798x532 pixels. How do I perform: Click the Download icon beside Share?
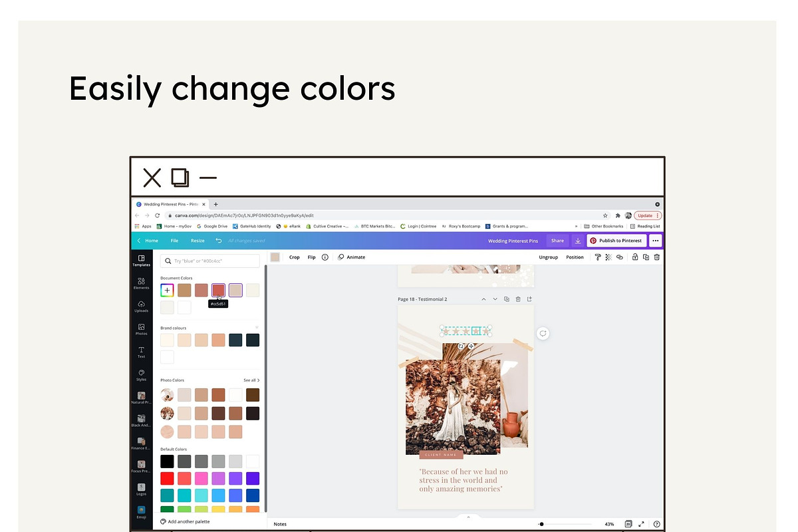click(x=577, y=241)
